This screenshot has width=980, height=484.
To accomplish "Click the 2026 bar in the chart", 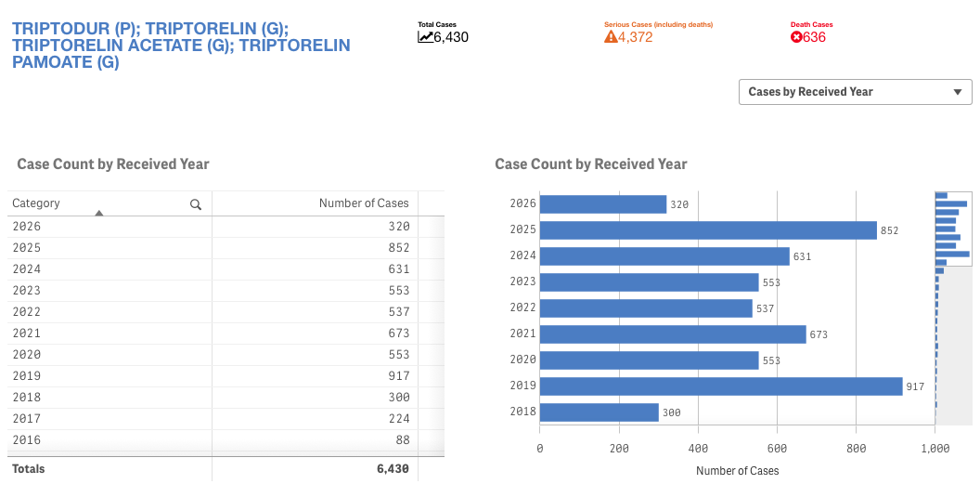I will [603, 204].
